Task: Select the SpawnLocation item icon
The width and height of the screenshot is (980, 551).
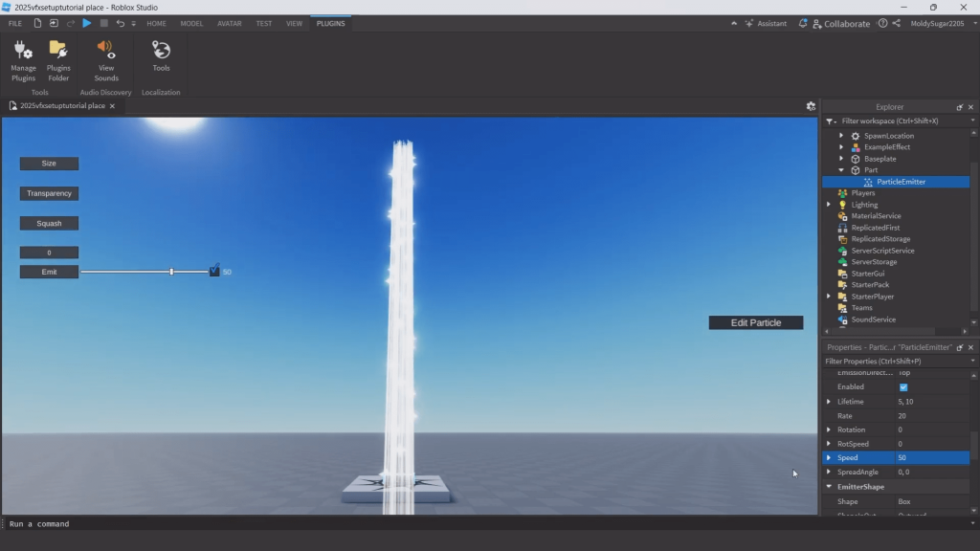Action: tap(856, 136)
